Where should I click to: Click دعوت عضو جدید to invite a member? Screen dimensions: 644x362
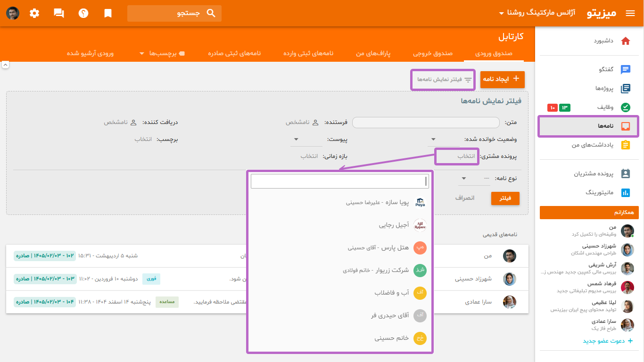[x=608, y=341]
